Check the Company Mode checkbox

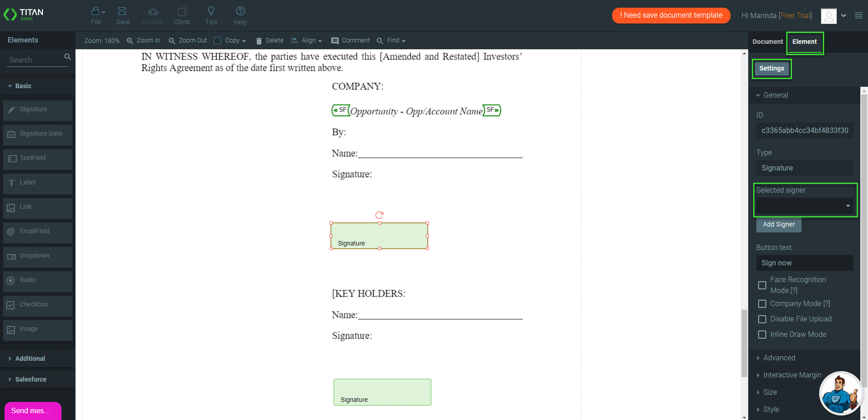coord(762,303)
